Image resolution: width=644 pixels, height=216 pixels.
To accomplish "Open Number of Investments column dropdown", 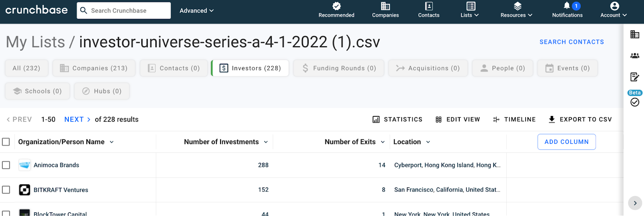I will pyautogui.click(x=266, y=142).
